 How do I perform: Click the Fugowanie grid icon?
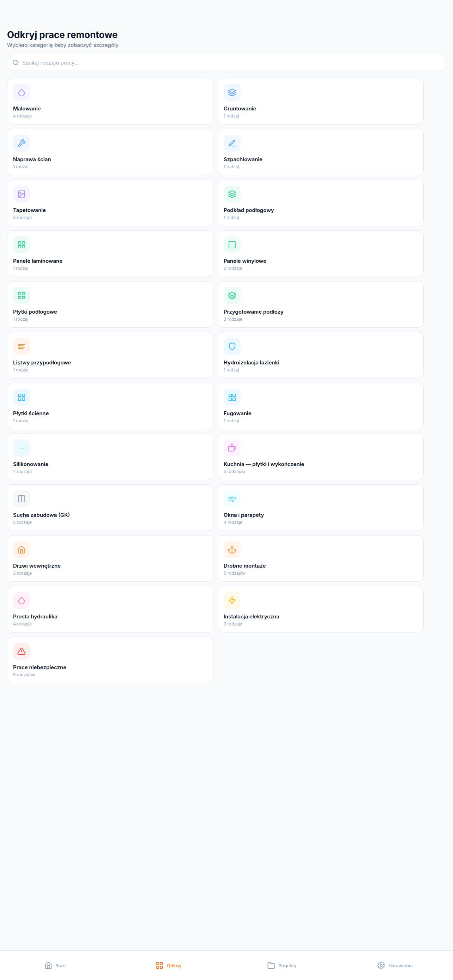point(232,397)
